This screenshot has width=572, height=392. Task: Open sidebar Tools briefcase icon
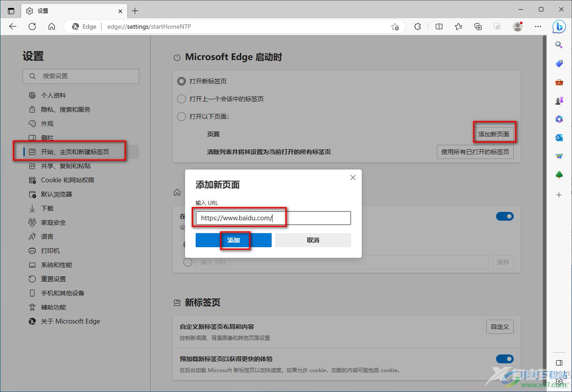tap(559, 82)
